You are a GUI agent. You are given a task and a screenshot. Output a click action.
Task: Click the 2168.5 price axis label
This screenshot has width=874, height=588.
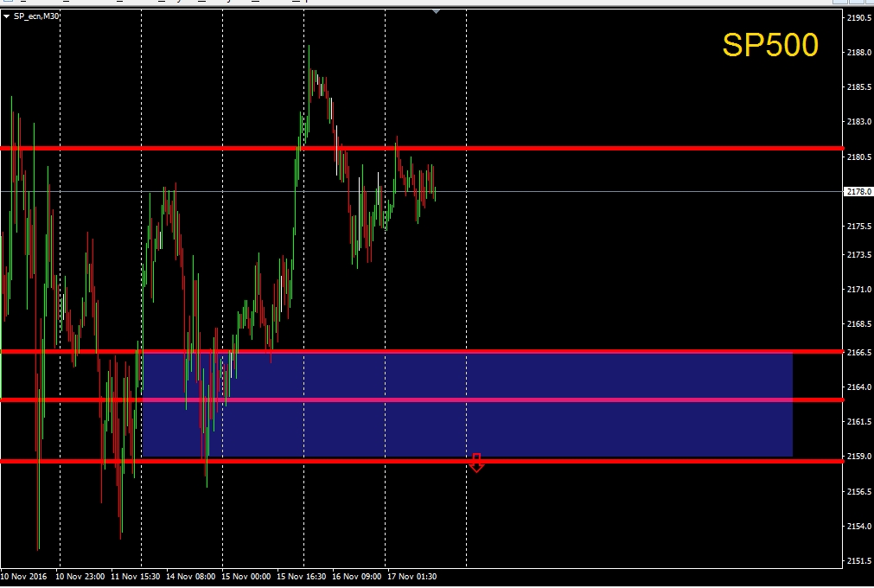coord(859,323)
